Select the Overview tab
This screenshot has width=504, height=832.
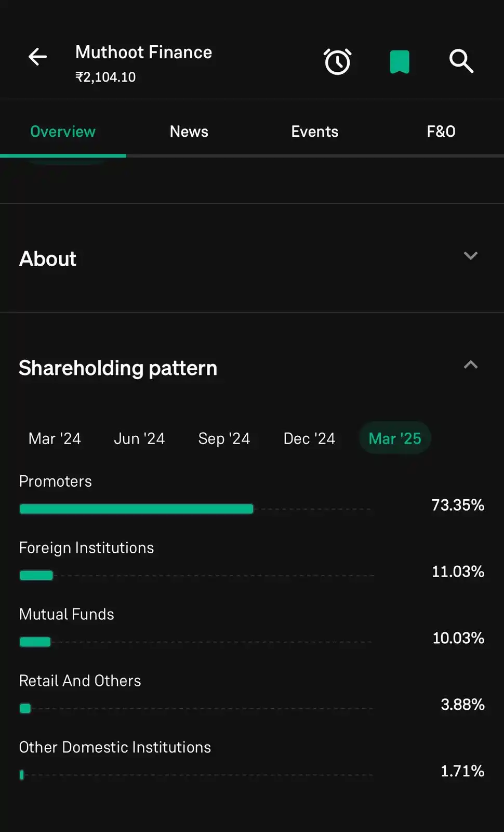[x=63, y=132]
